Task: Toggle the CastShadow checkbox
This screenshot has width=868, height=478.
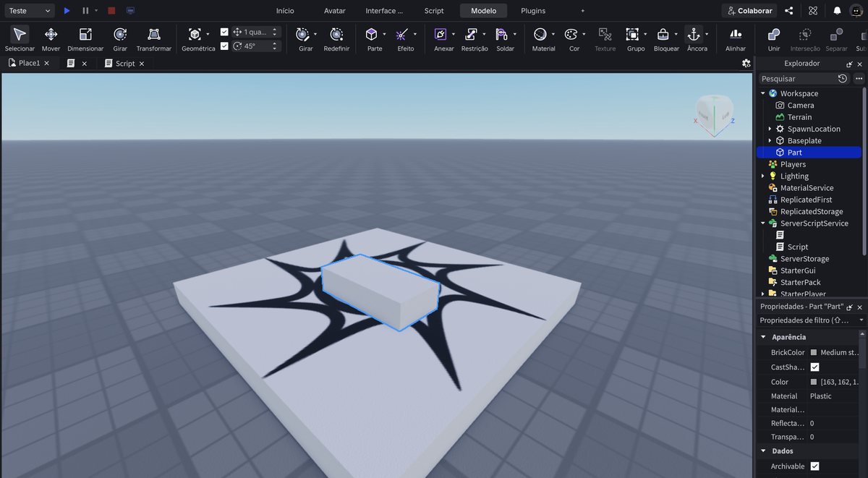Action: 815,367
